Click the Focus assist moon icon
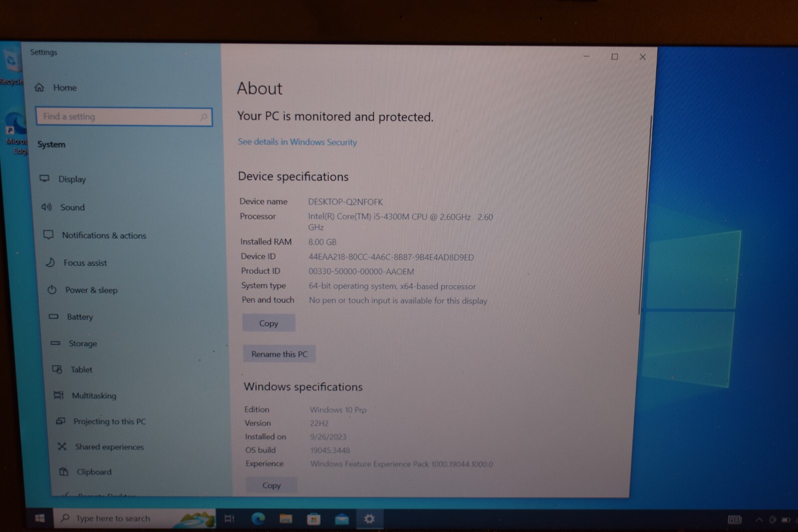Viewport: 798px width, 532px height. pyautogui.click(x=50, y=262)
